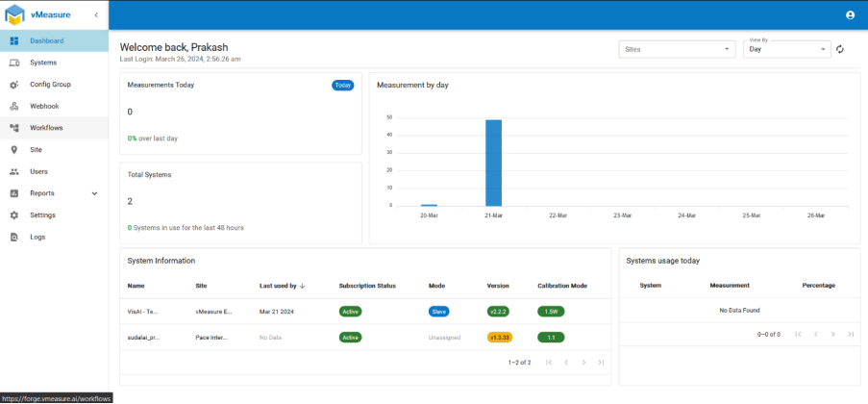
Task: Click the Today badge in Measurements card
Action: (342, 85)
